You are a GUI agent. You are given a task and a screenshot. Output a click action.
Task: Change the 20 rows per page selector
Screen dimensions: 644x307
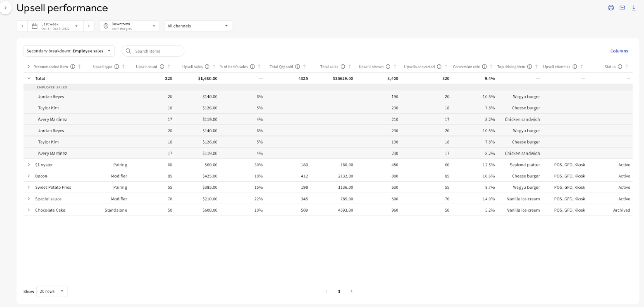click(52, 291)
